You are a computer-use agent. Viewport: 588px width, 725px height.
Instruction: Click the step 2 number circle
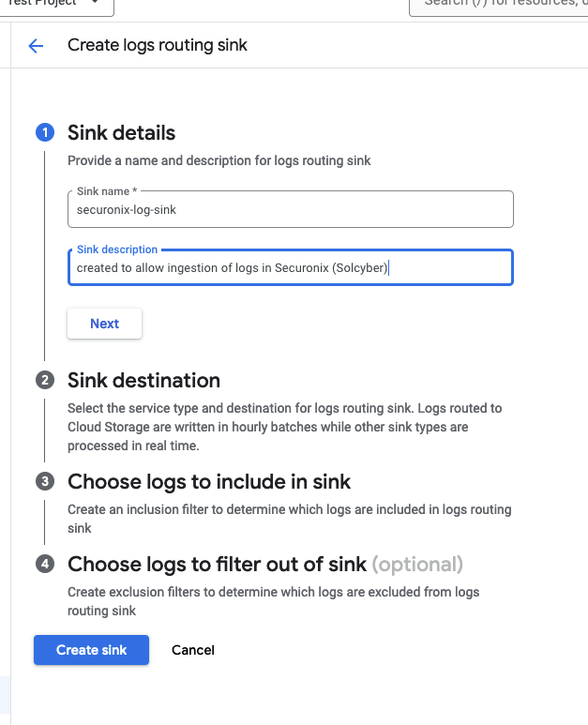pyautogui.click(x=44, y=380)
